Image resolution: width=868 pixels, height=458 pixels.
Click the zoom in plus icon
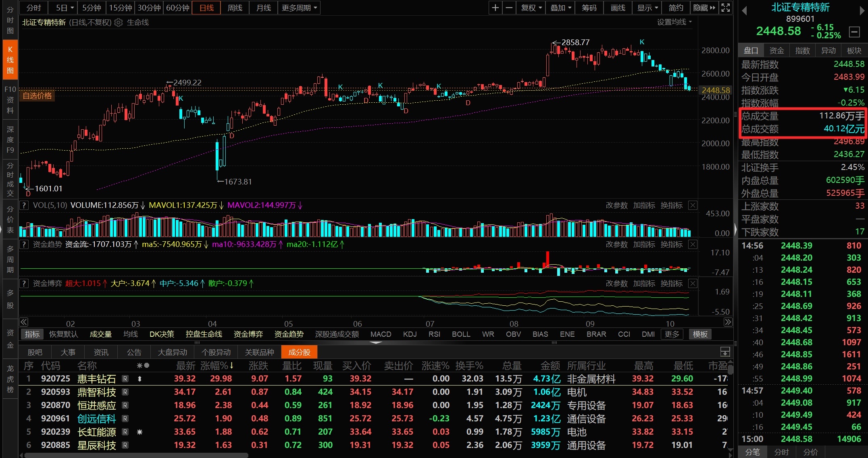pos(495,8)
